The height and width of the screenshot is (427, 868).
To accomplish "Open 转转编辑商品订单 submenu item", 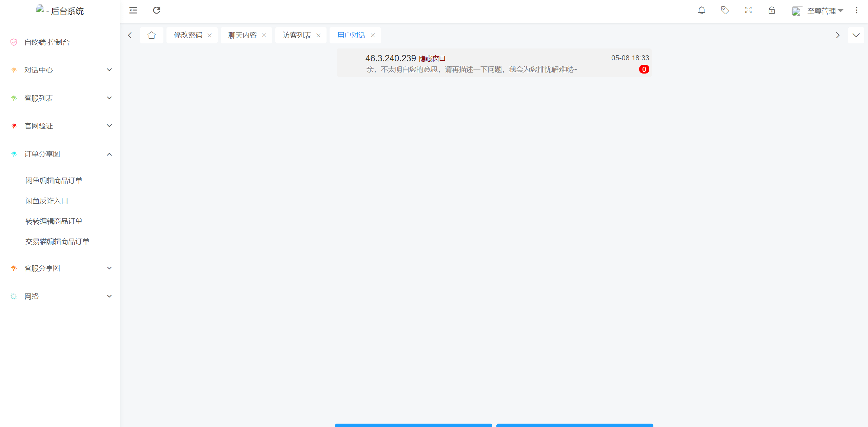I will (54, 221).
